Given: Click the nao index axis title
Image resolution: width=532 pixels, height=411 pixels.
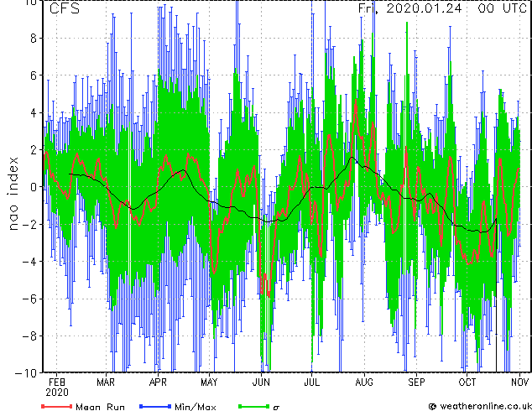Looking at the screenshot, I should pyautogui.click(x=13, y=194).
